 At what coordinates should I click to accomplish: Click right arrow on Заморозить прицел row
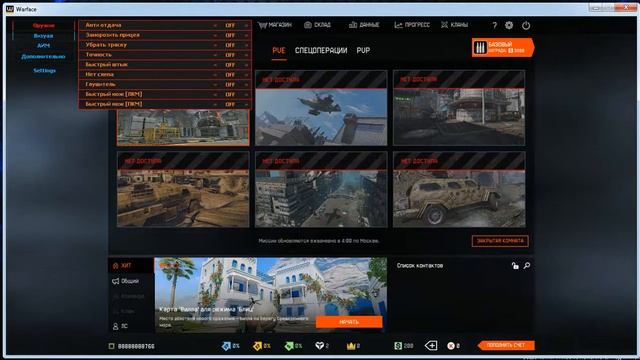click(x=246, y=35)
